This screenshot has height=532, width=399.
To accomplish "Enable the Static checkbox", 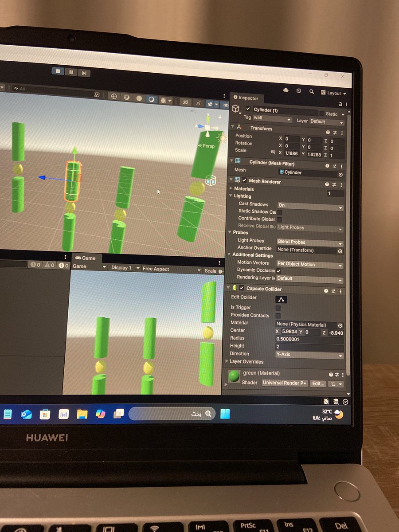I will [x=321, y=113].
